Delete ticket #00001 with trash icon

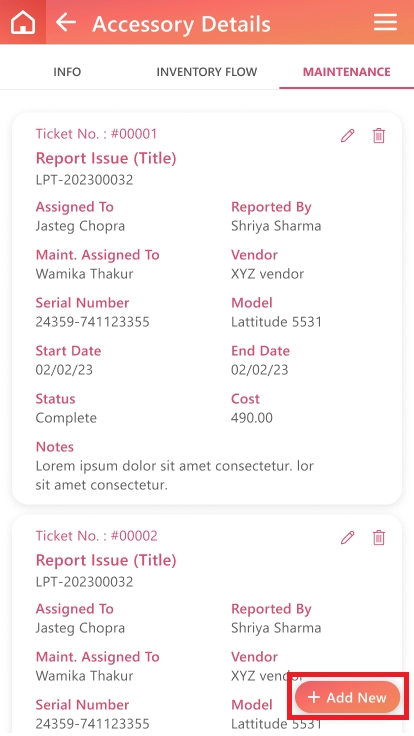pyautogui.click(x=379, y=136)
